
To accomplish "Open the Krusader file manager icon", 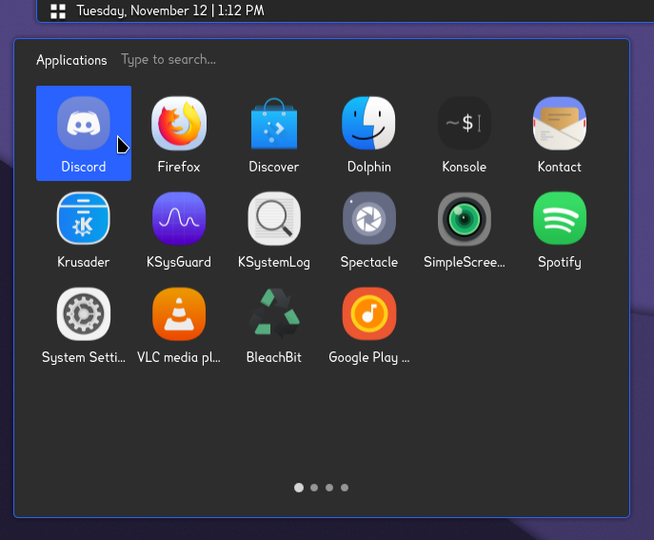I will (x=83, y=219).
